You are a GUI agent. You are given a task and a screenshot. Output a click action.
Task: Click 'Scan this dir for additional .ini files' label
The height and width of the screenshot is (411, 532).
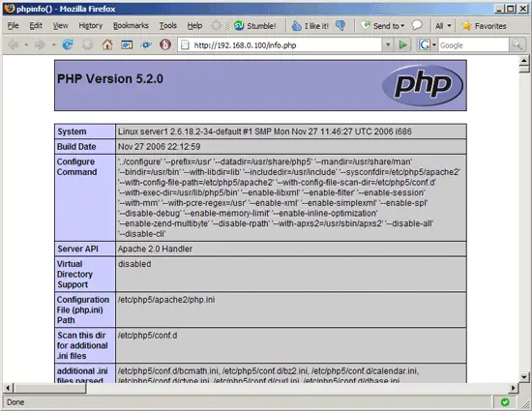pos(82,345)
